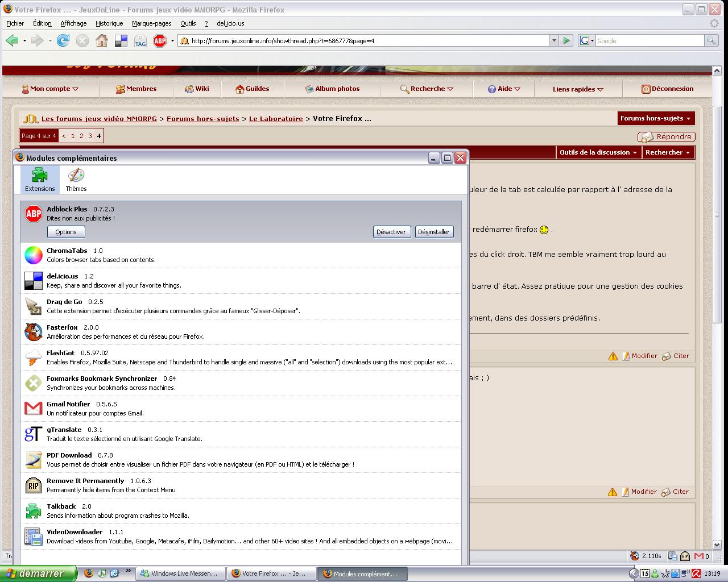Click the red Avira umbrella tray icon

coord(696,573)
